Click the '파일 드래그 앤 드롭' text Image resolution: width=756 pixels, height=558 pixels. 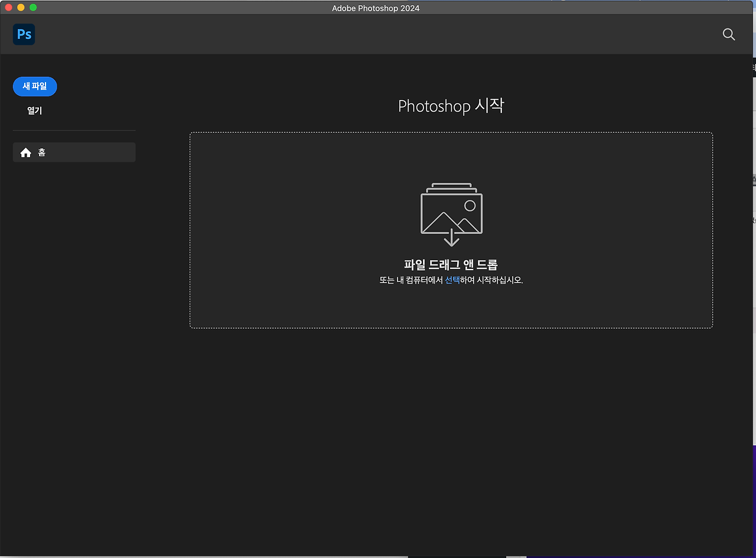click(451, 264)
